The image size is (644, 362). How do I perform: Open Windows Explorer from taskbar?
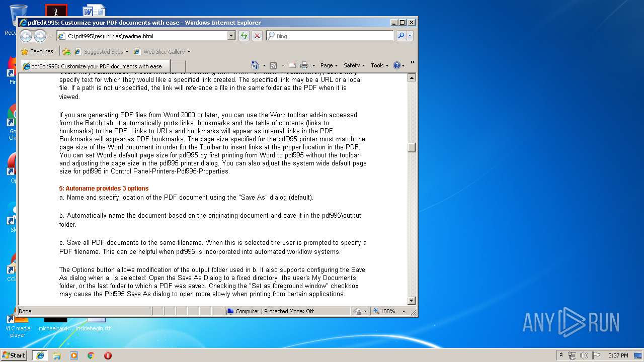pyautogui.click(x=57, y=355)
